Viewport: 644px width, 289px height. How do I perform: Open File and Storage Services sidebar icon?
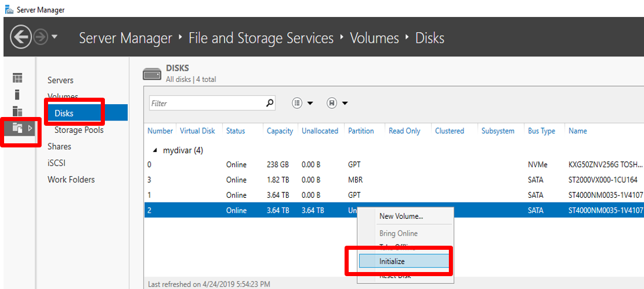point(18,128)
